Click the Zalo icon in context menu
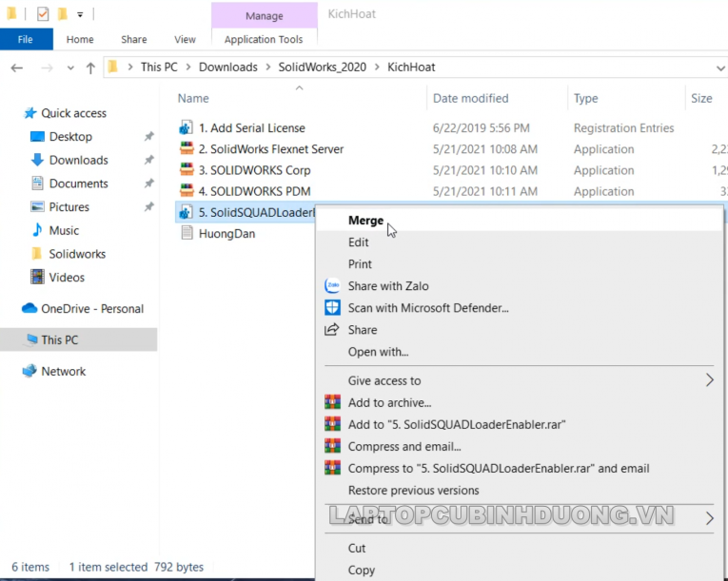Screen dimensions: 728x581 [332, 285]
